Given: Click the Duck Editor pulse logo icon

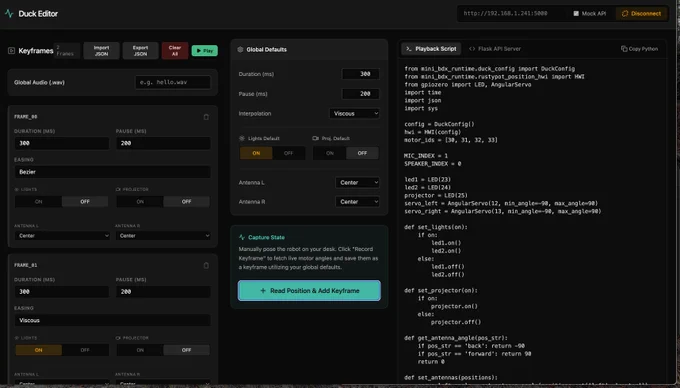Looking at the screenshot, I should [9, 13].
